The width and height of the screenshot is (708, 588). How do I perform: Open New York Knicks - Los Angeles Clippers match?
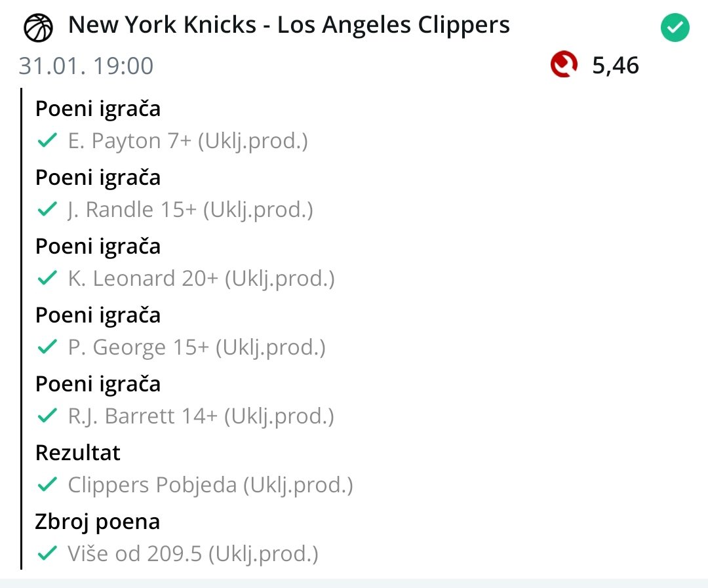[288, 26]
